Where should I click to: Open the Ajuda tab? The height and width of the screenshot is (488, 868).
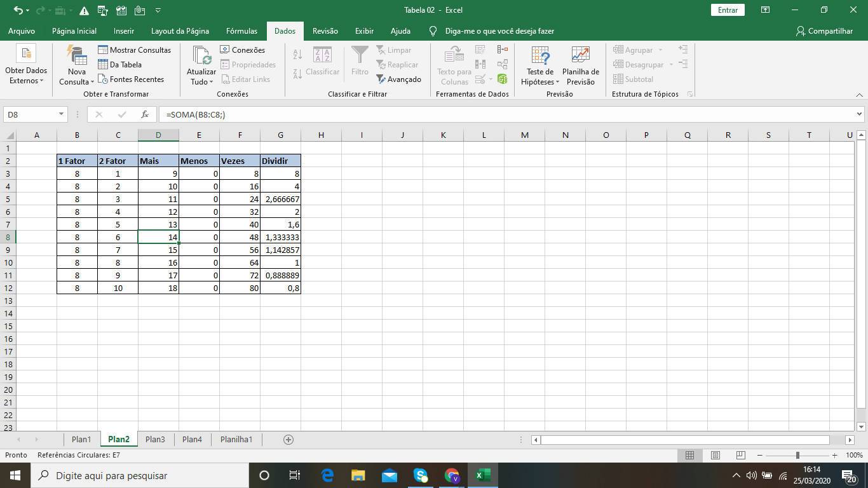(400, 30)
